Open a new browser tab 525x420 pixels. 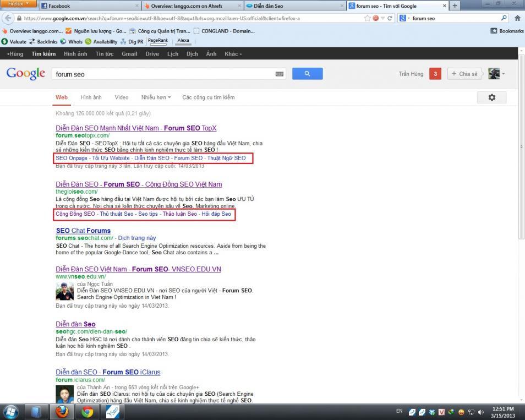tap(455, 6)
